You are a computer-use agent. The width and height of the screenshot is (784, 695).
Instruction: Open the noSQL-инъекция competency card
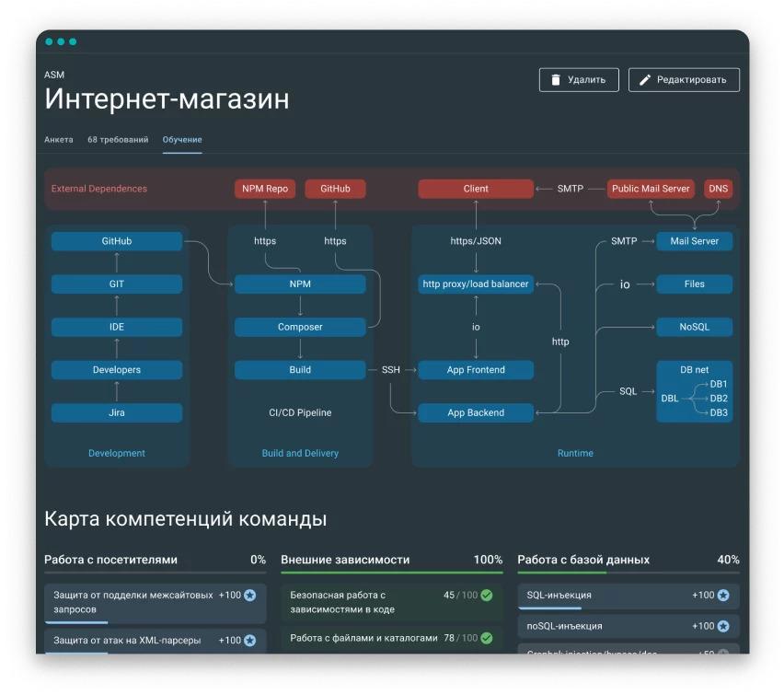pos(628,626)
